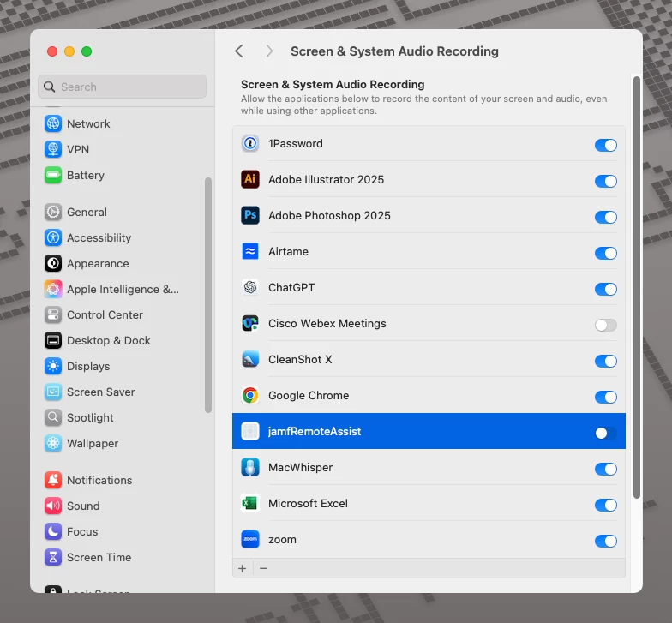
Task: Turn off Google Chrome recording toggle
Action: pos(605,398)
